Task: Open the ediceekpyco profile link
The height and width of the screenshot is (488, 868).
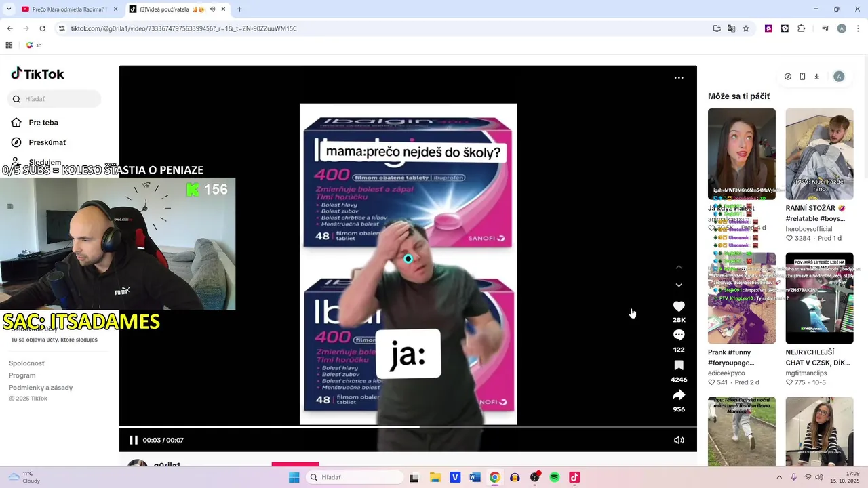Action: coord(726,373)
